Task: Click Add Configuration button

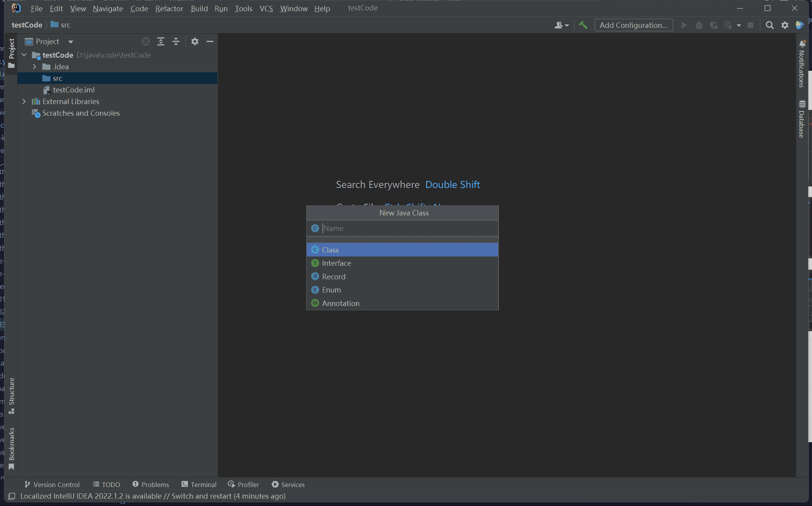Action: [634, 25]
